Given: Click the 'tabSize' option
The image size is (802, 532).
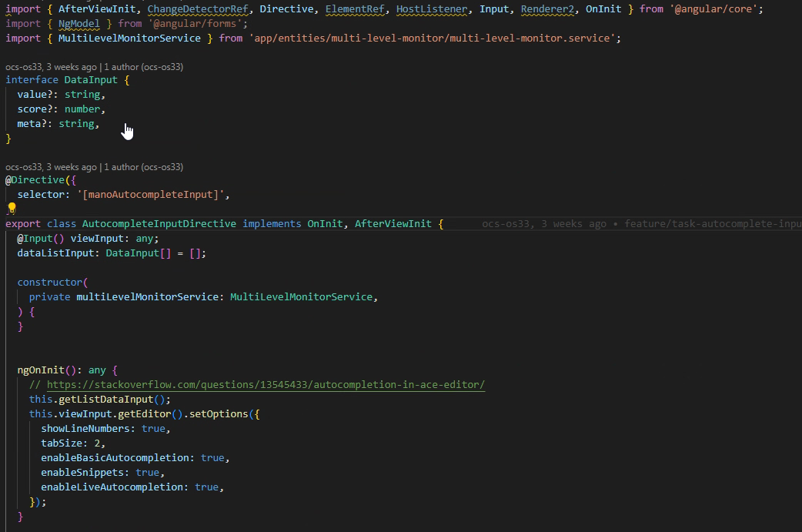Looking at the screenshot, I should (x=62, y=443).
